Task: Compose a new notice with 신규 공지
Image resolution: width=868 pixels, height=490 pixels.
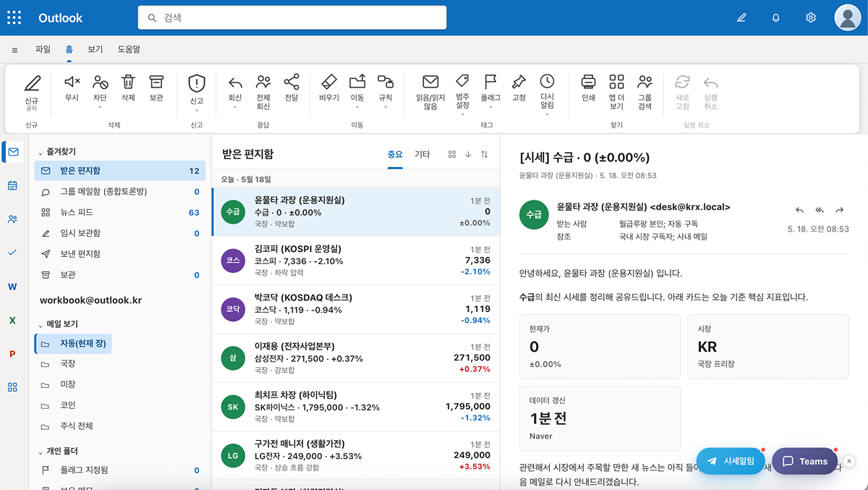Action: coord(33,93)
